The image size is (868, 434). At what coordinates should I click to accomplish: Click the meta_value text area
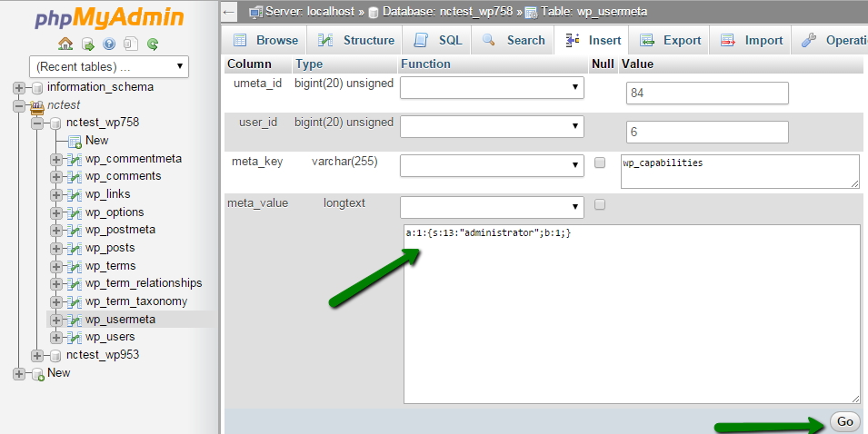632,313
